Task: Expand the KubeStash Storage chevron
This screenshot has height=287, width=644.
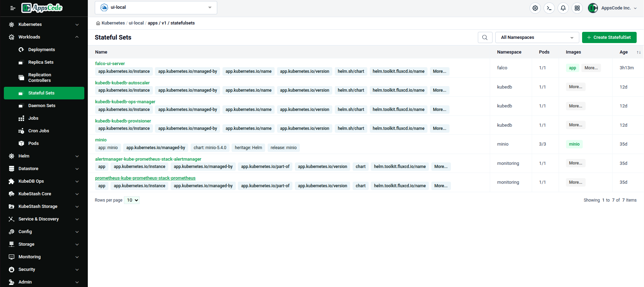Action: point(77,206)
